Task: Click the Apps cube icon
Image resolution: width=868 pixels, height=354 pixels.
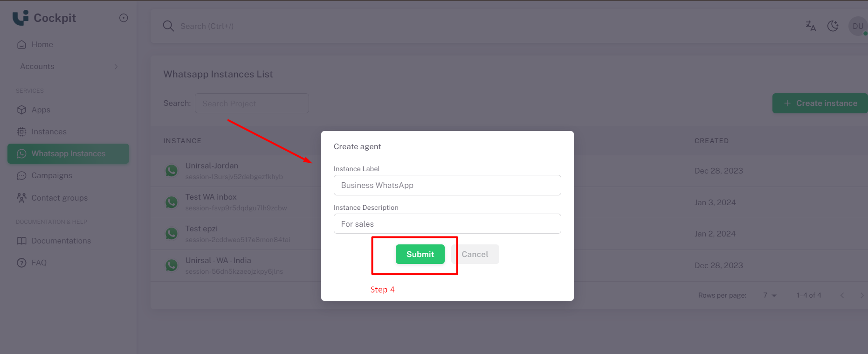Action: tap(21, 110)
